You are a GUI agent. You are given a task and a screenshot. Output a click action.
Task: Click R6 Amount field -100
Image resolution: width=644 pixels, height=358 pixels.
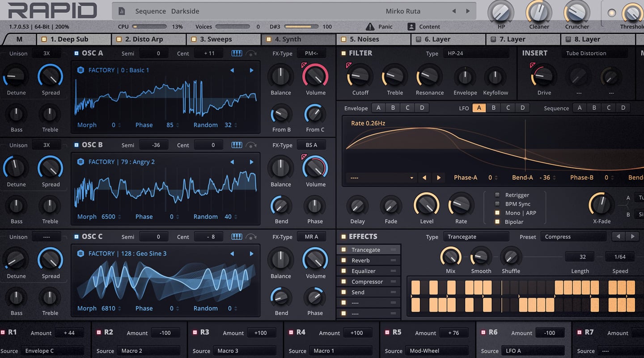(550, 333)
